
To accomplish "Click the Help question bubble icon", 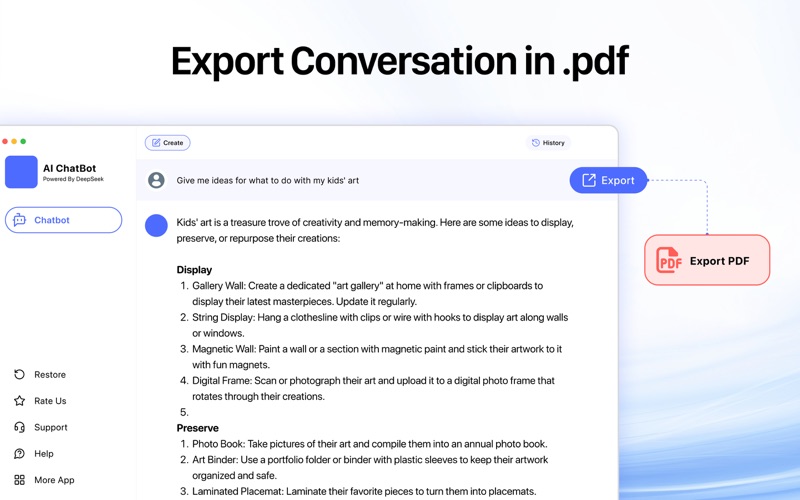I will pos(19,454).
